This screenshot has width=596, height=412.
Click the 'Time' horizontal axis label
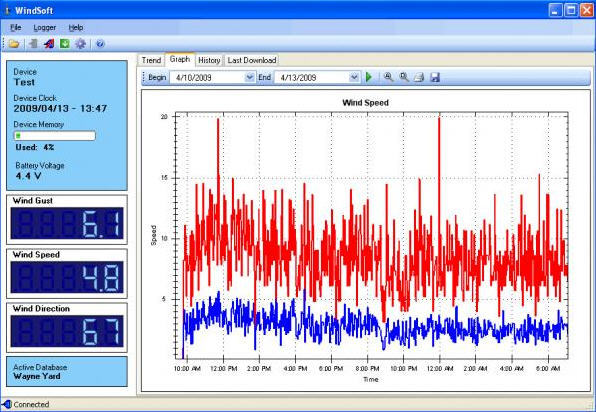(x=371, y=379)
